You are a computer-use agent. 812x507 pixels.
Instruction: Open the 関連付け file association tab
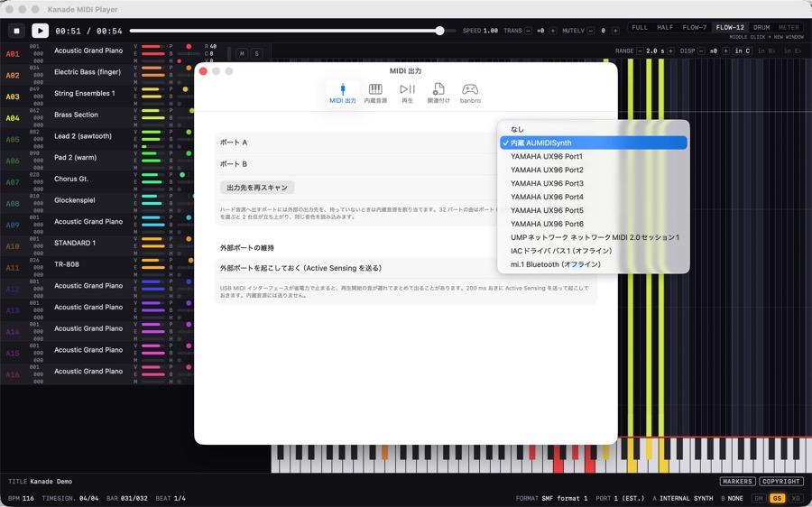[x=438, y=93]
